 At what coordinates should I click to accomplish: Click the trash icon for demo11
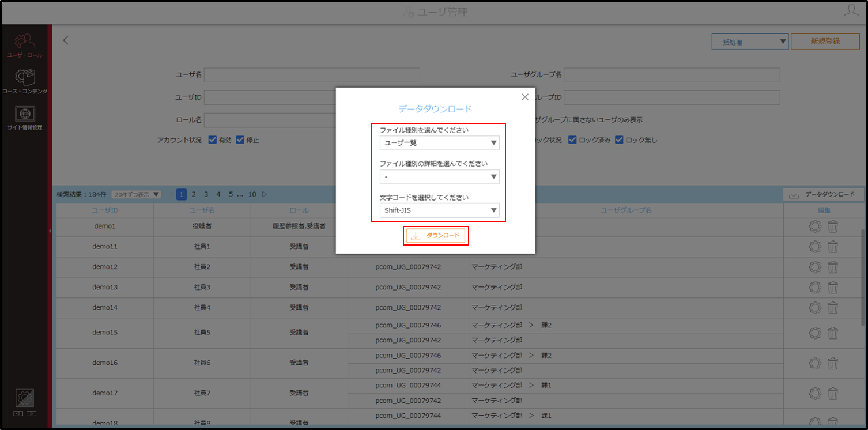[x=833, y=247]
